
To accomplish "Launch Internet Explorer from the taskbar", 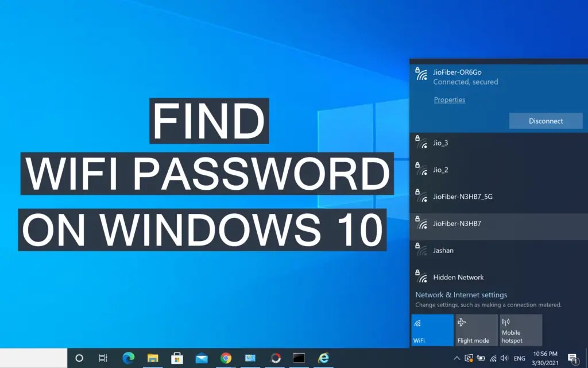I will pos(323,358).
